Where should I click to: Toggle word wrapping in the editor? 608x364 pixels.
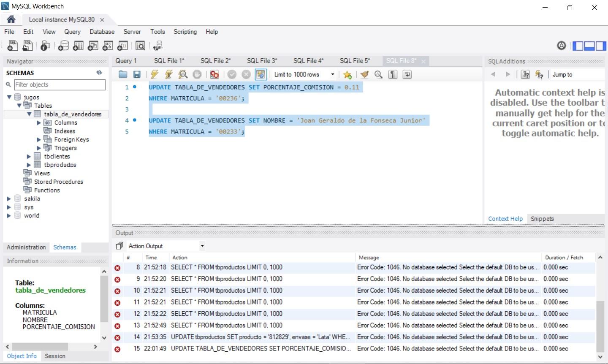407,74
